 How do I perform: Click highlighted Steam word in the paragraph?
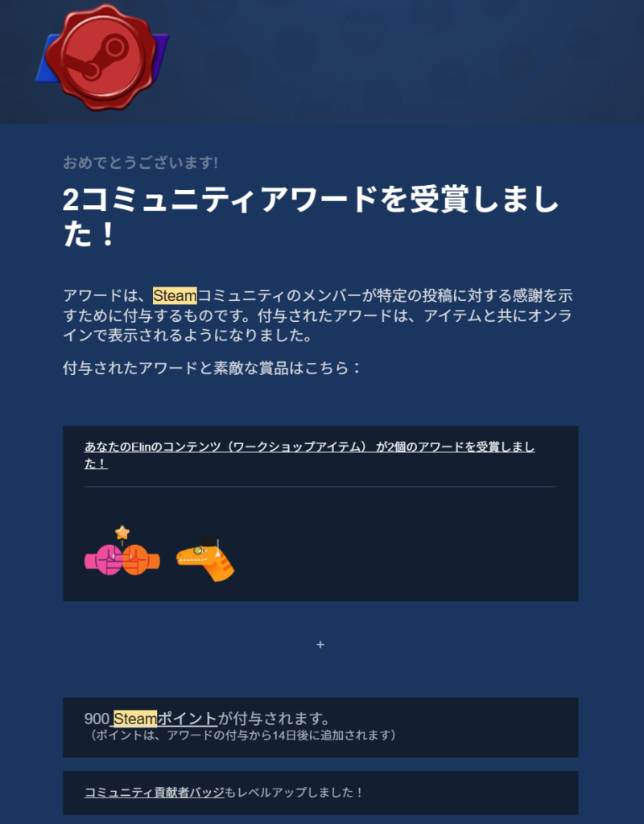click(175, 296)
